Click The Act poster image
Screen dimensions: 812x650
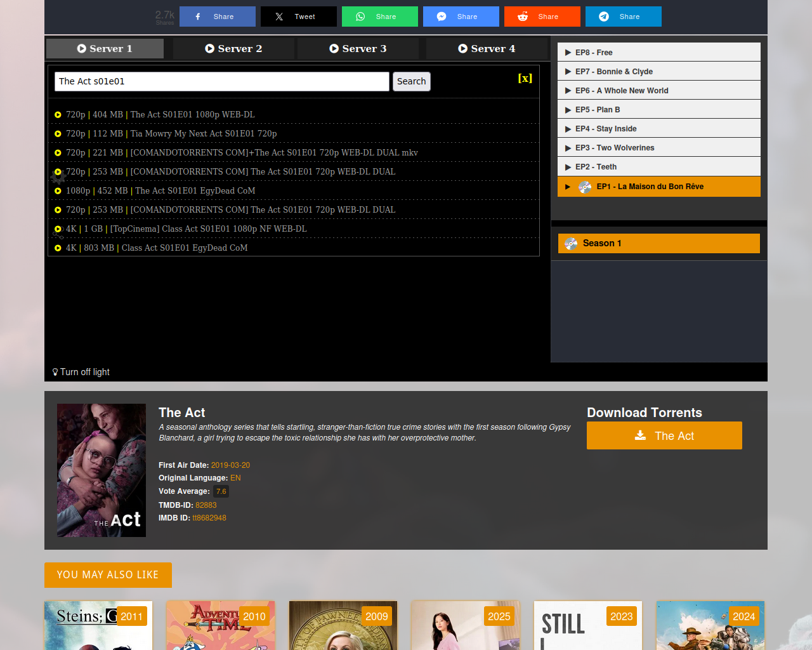[101, 470]
